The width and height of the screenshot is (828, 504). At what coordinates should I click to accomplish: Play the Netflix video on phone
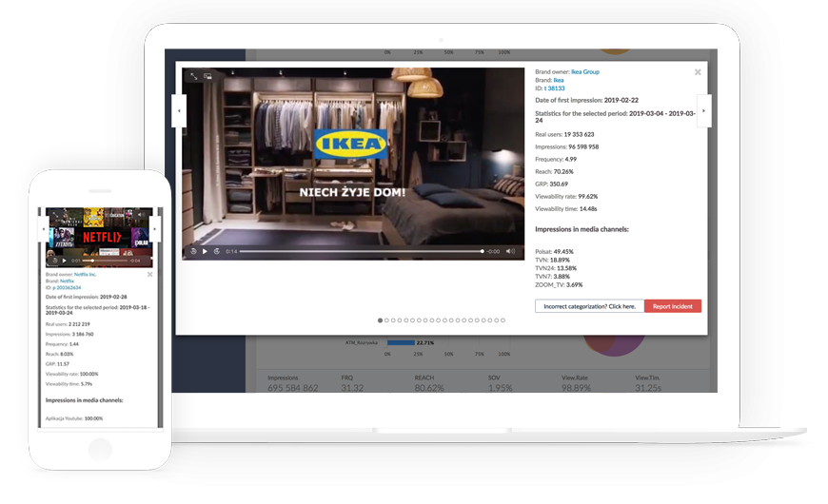[65, 261]
